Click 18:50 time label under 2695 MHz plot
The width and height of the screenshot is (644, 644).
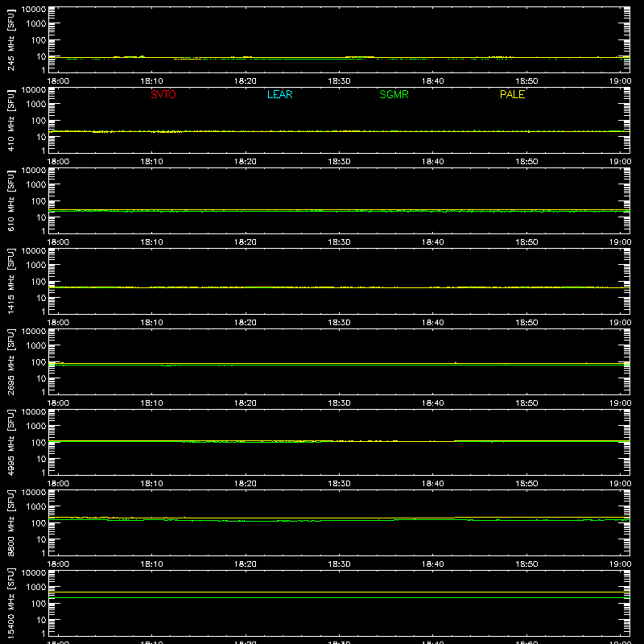coord(526,403)
